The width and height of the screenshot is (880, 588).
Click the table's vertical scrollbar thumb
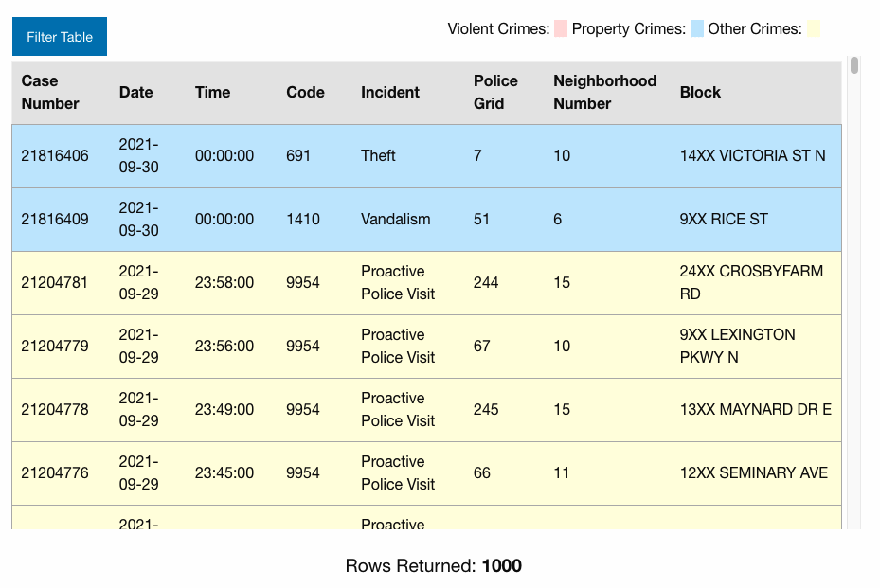tap(854, 65)
